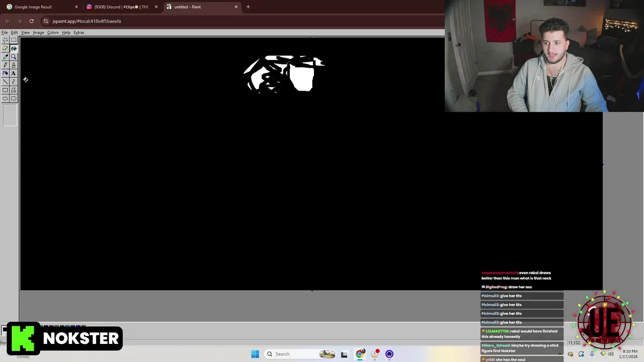The width and height of the screenshot is (644, 362).
Task: Select the Pencil tool
Action: (x=5, y=65)
